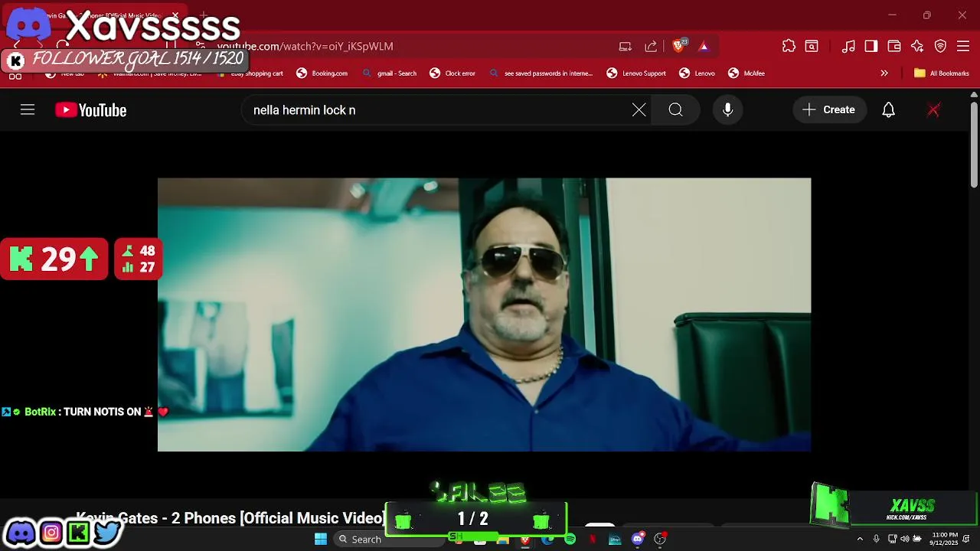Open the Brave Rewards triangle icon
Viewport: 980px width, 551px height.
coord(704,46)
